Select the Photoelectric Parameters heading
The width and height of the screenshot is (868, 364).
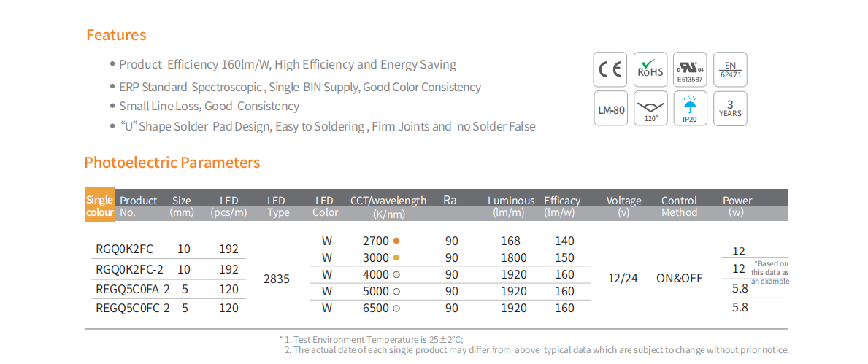pyautogui.click(x=172, y=163)
